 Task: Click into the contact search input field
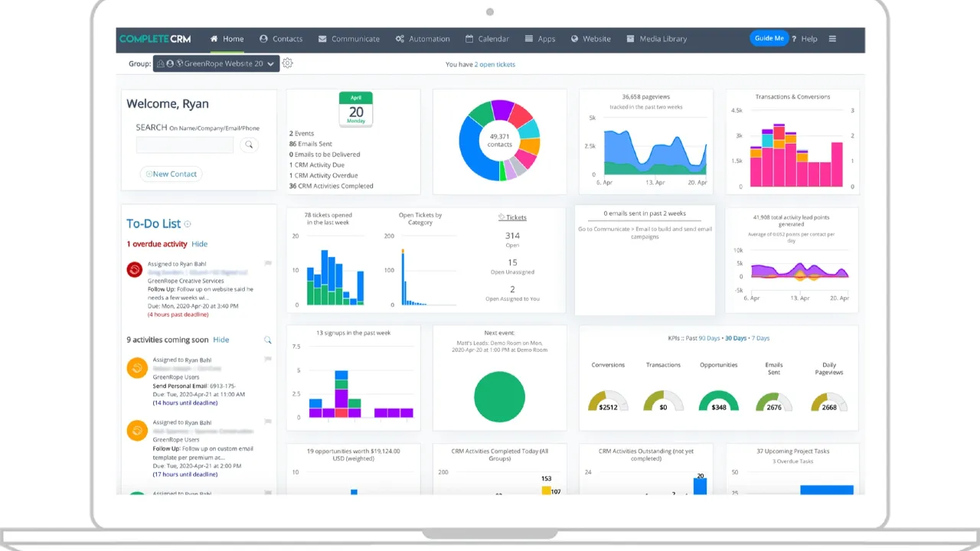click(185, 145)
